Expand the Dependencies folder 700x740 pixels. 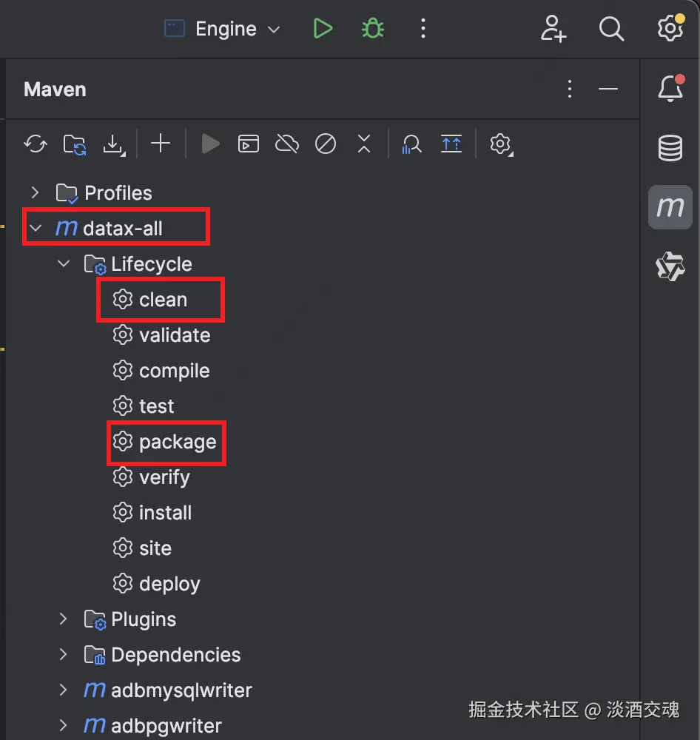(x=63, y=655)
